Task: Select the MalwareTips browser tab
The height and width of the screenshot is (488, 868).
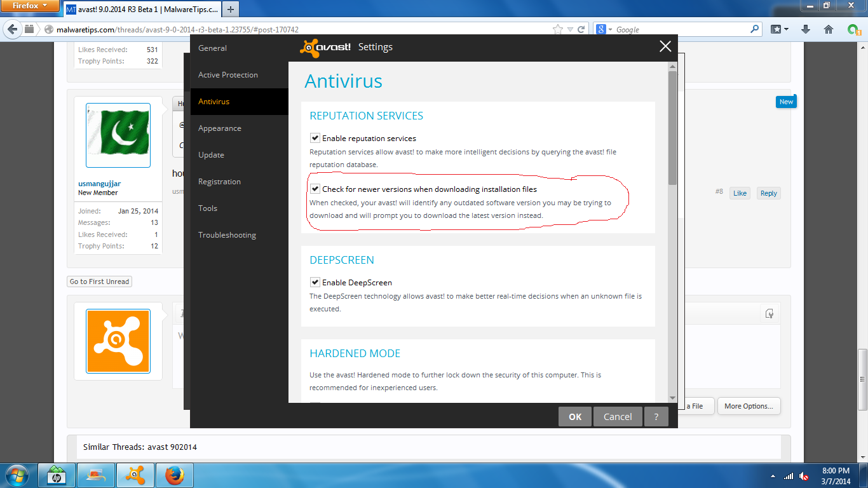Action: coord(141,10)
